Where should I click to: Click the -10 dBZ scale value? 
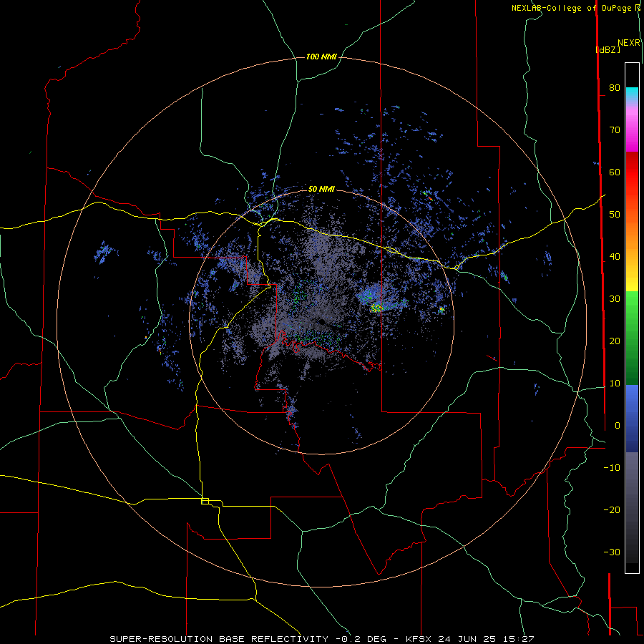pos(612,468)
